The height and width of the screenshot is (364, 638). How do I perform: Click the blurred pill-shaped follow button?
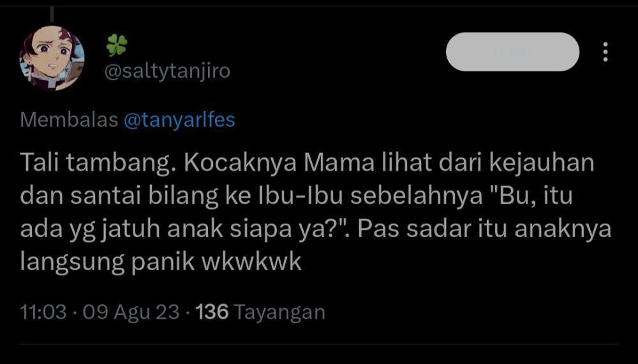point(513,52)
